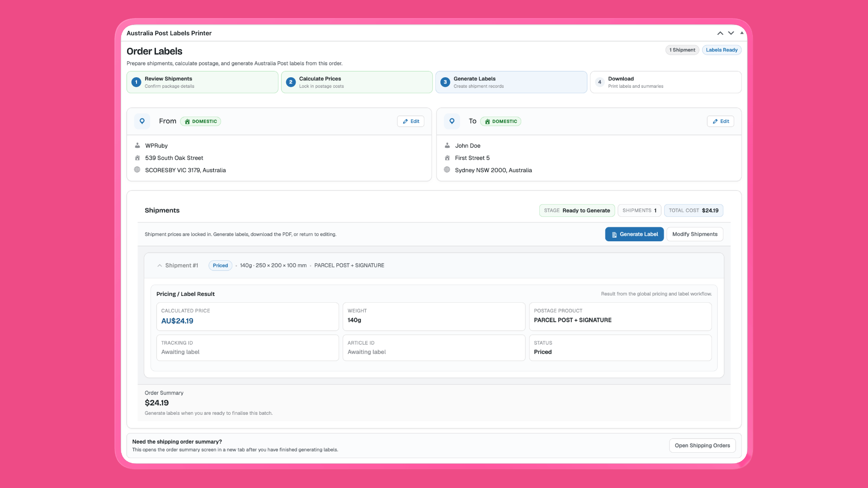Click the globe icon beside Sydney NSW 2000

[x=447, y=170]
